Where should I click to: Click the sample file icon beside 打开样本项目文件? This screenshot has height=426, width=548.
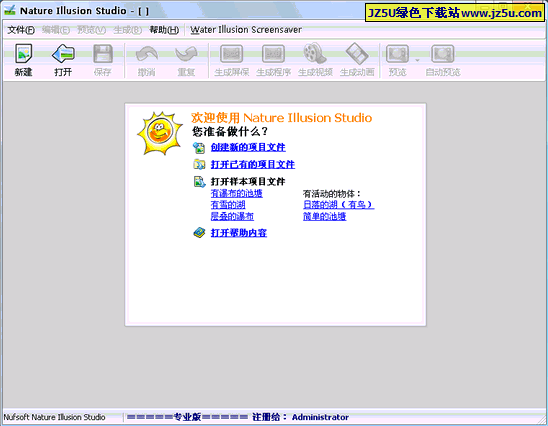199,181
